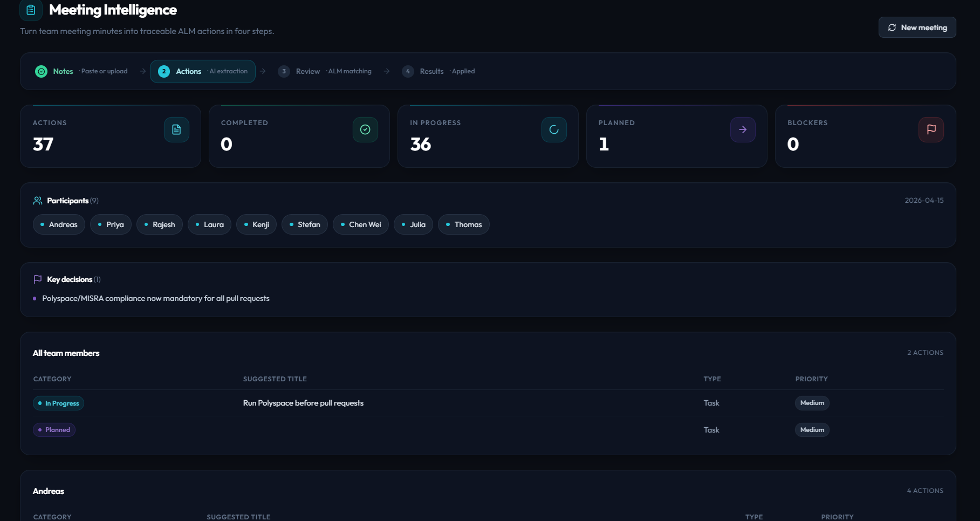Click the Completed stat value 0
Image resolution: width=980 pixels, height=521 pixels.
[227, 144]
